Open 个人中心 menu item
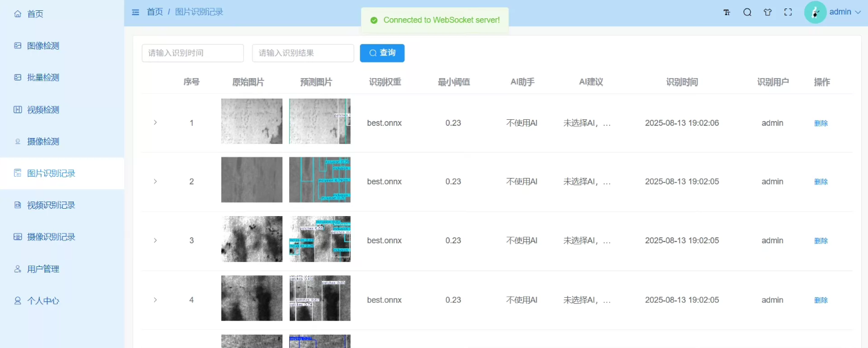The height and width of the screenshot is (348, 868). 62,301
